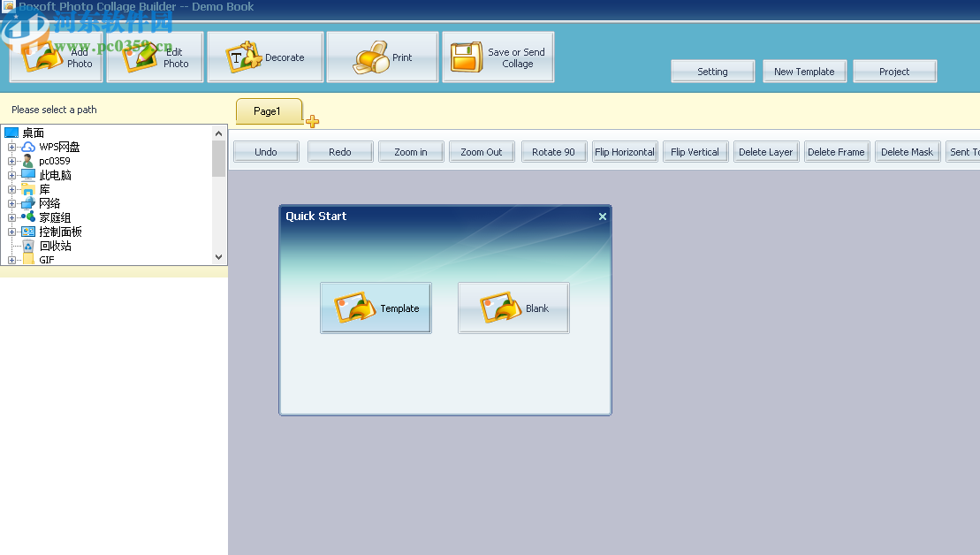Rotate the selection with Rotate 90
The width and height of the screenshot is (980, 555).
pyautogui.click(x=554, y=152)
